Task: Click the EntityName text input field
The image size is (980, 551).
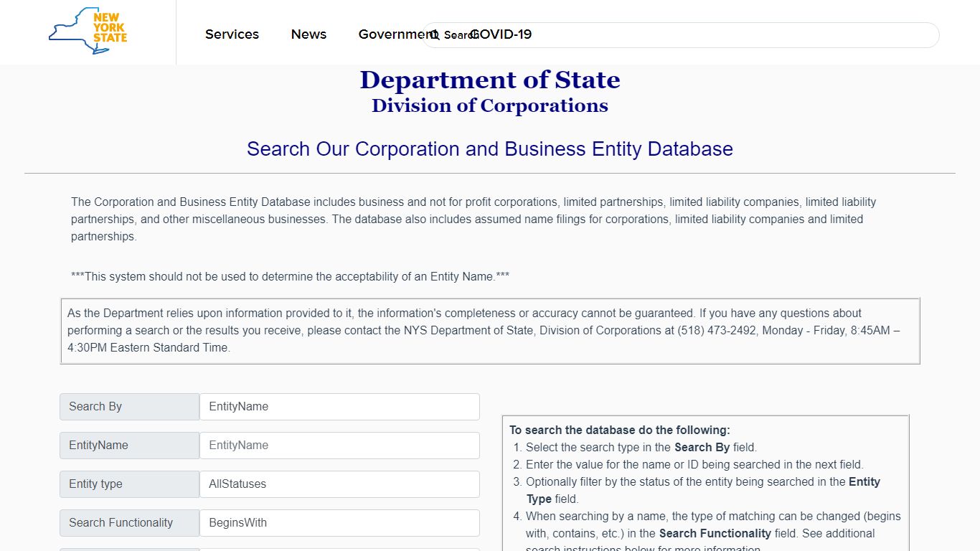Action: click(x=339, y=446)
